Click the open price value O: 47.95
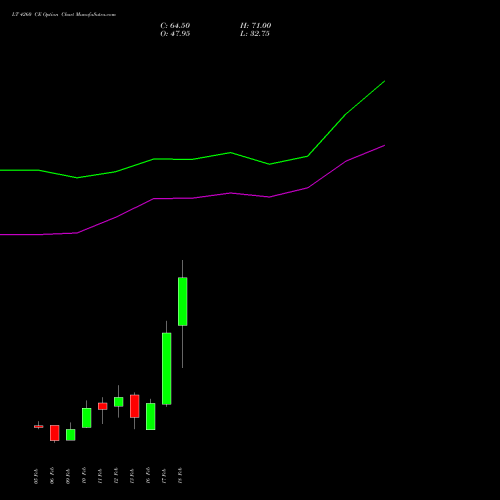Viewport: 500px width, 500px height. (175, 34)
